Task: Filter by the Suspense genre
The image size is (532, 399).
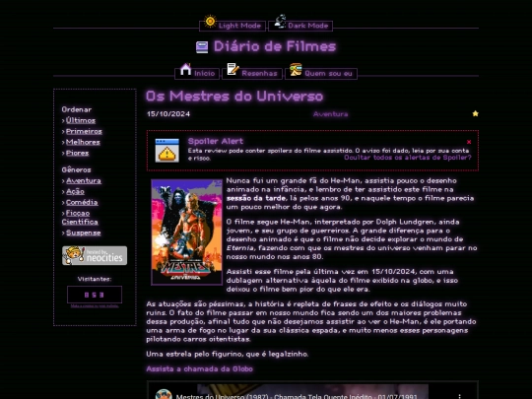Action: point(83,233)
